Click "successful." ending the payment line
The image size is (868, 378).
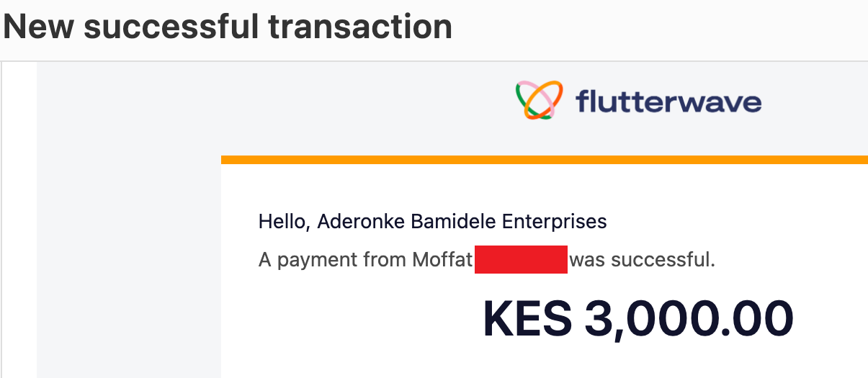pos(663,259)
